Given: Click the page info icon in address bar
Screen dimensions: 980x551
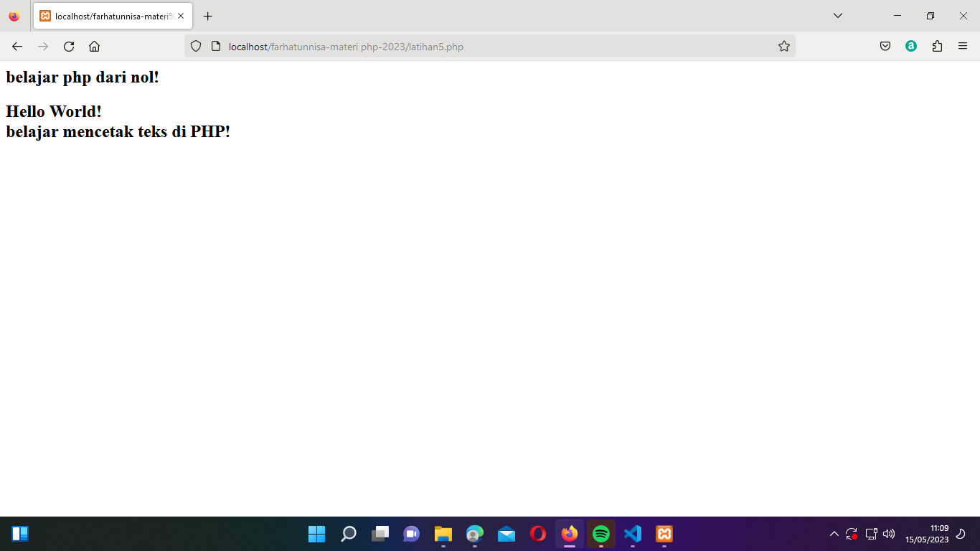Looking at the screenshot, I should pos(210,46).
